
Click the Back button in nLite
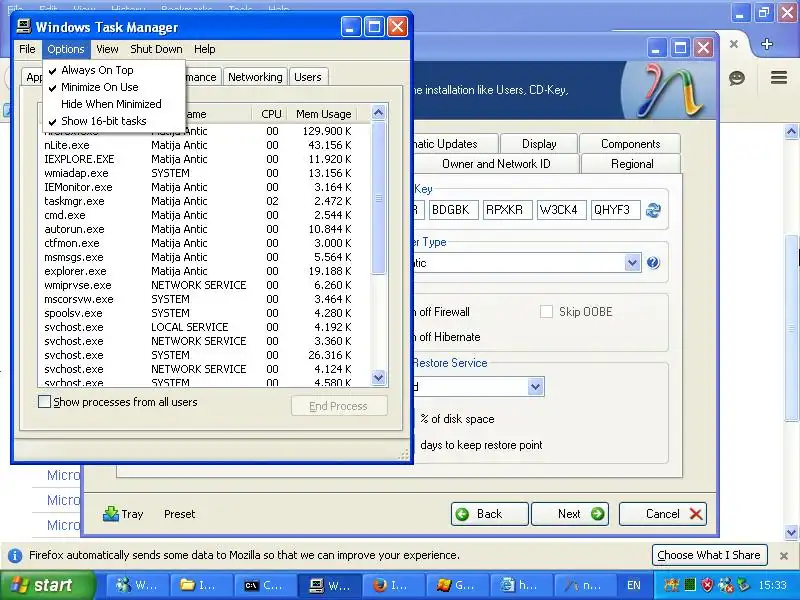coord(489,514)
